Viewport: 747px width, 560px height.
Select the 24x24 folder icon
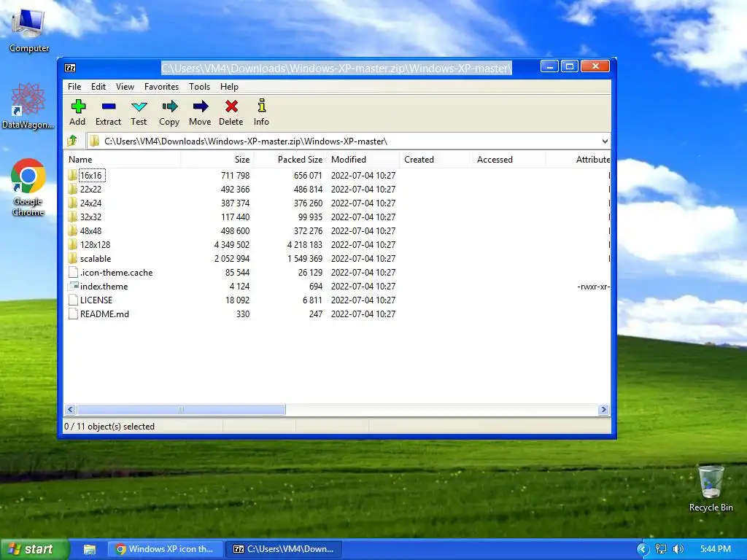point(72,203)
